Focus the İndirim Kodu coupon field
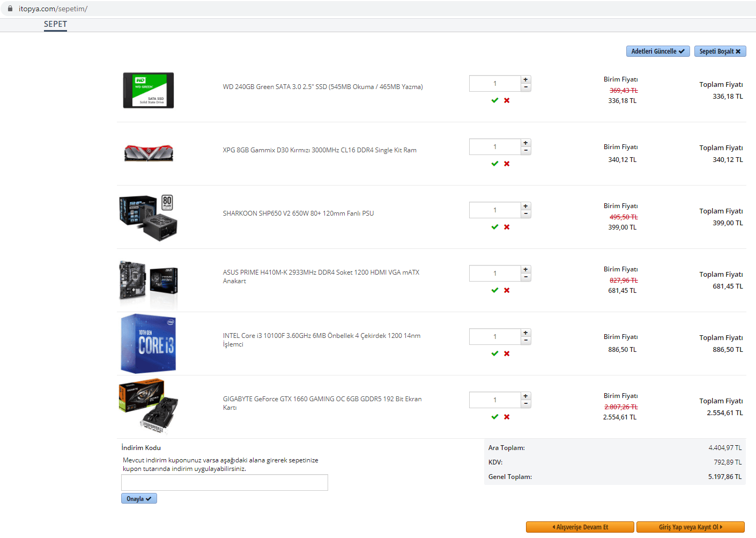 (x=225, y=482)
